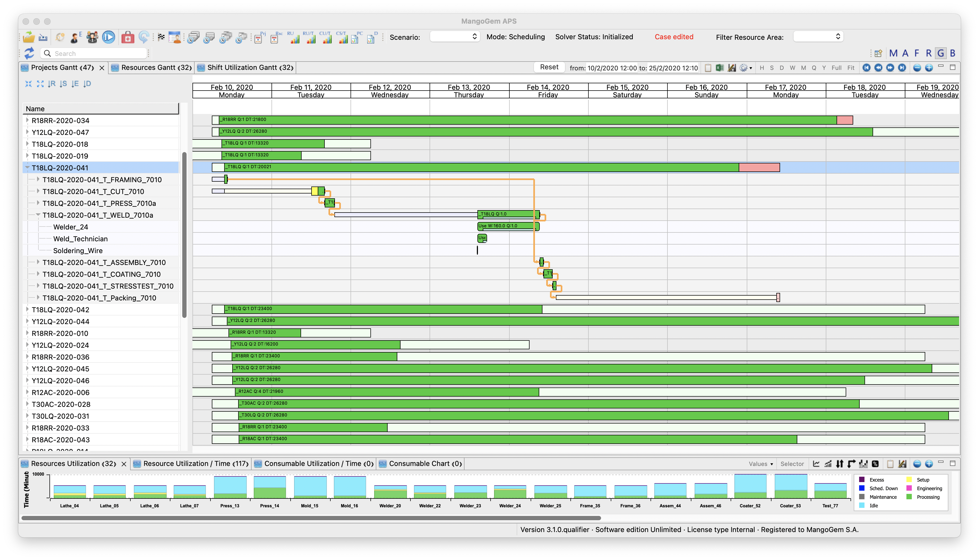Viewport: 979px width, 560px height.
Task: Click the red first-aid kit icon
Action: pyautogui.click(x=128, y=37)
